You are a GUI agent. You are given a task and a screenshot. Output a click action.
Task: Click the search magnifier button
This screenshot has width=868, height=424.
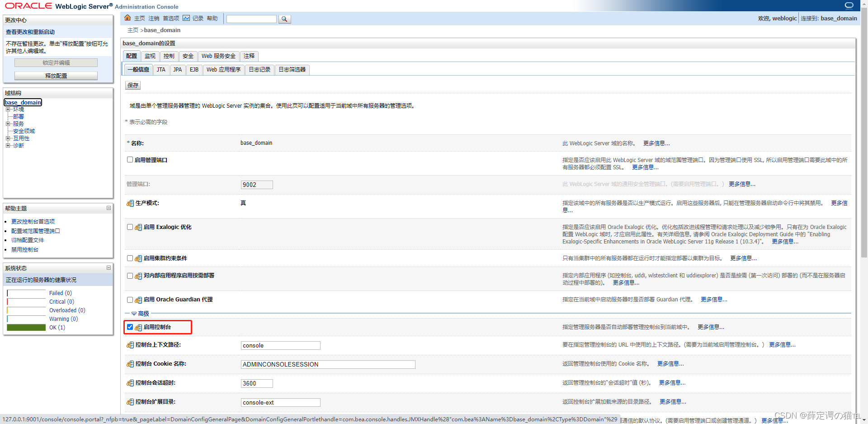284,19
